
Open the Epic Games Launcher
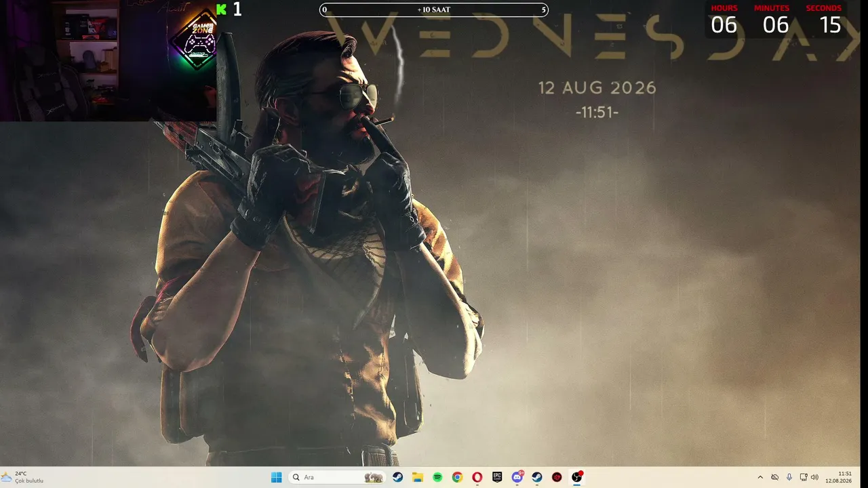coord(497,477)
